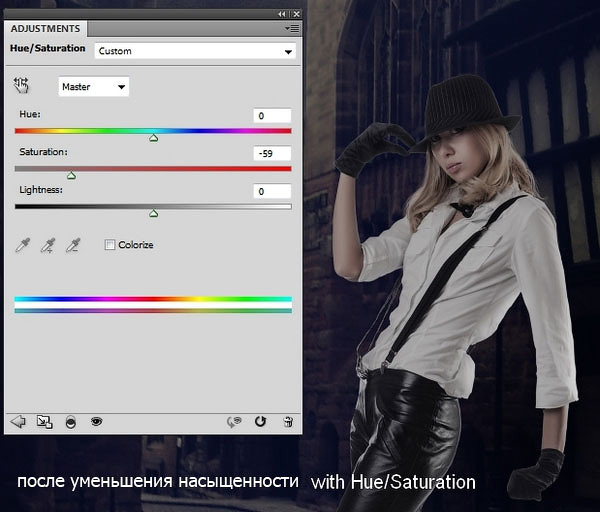Reset adjustment to defaults icon
This screenshot has height=512, width=600.
pyautogui.click(x=260, y=421)
